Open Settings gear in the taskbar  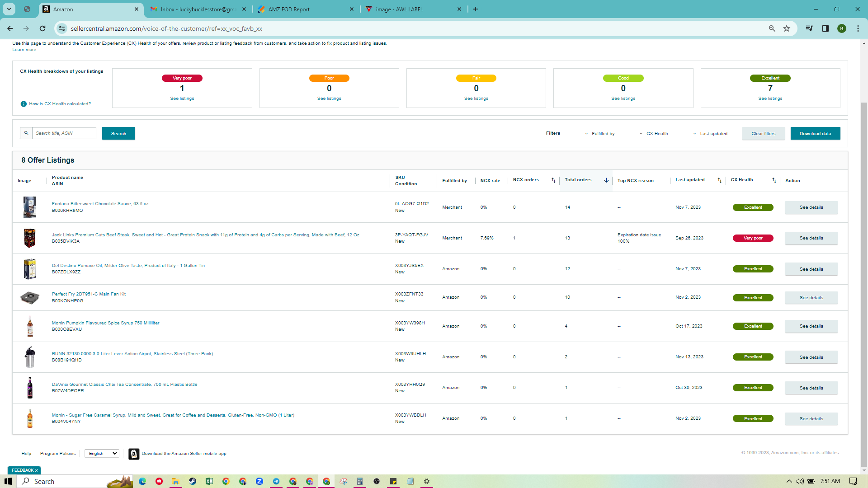(x=427, y=481)
